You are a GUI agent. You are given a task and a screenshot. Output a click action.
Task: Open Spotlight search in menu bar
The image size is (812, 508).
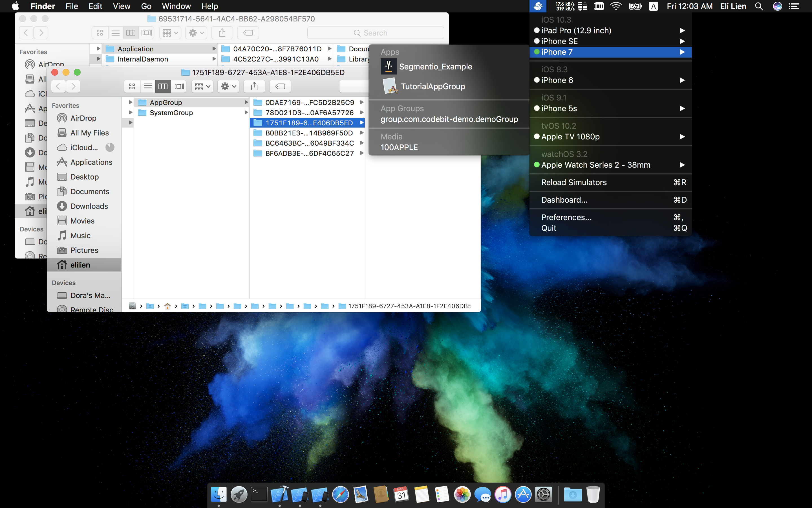click(759, 6)
